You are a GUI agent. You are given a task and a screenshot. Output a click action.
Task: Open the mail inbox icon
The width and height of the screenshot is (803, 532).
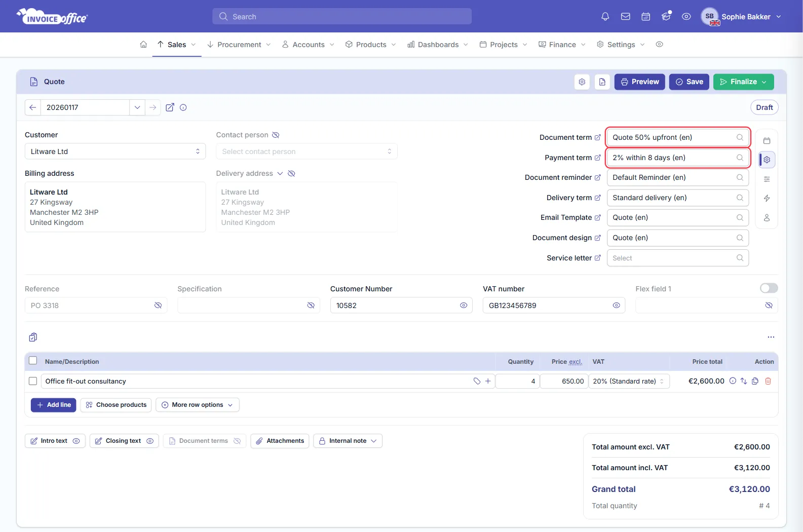(626, 17)
